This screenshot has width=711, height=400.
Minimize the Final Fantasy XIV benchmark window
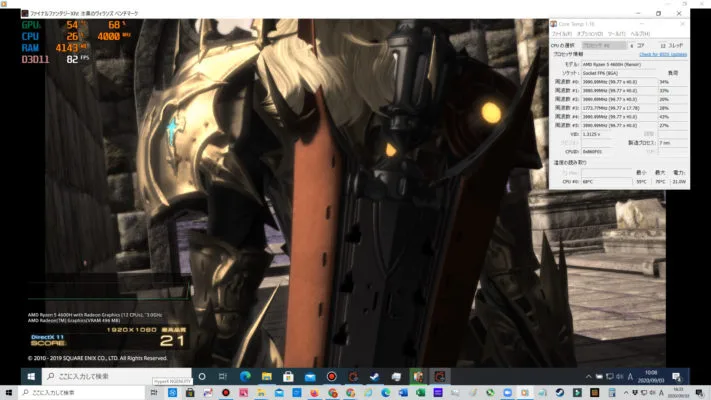click(638, 14)
